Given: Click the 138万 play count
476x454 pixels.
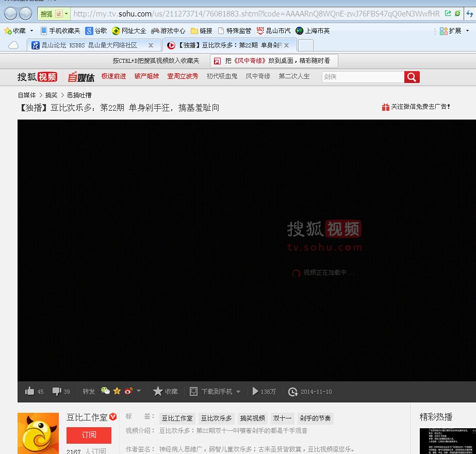Looking at the screenshot, I should tap(264, 391).
